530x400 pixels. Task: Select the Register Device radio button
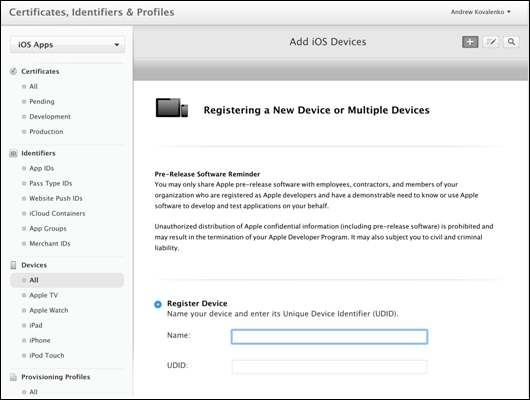point(158,304)
